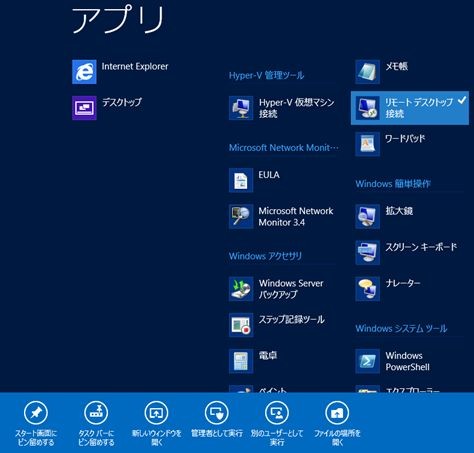Click the リモートデスクトップ接続 icon
This screenshot has height=453, width=474.
(x=367, y=108)
